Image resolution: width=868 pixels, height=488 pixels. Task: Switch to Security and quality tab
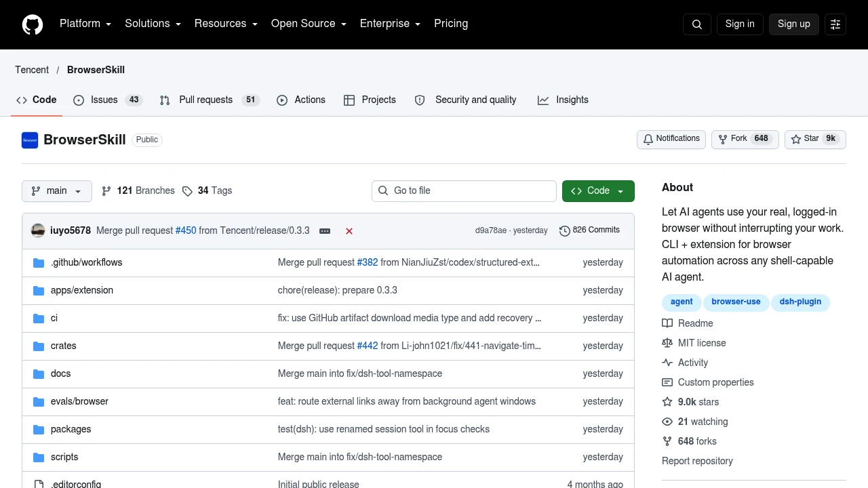pyautogui.click(x=465, y=100)
